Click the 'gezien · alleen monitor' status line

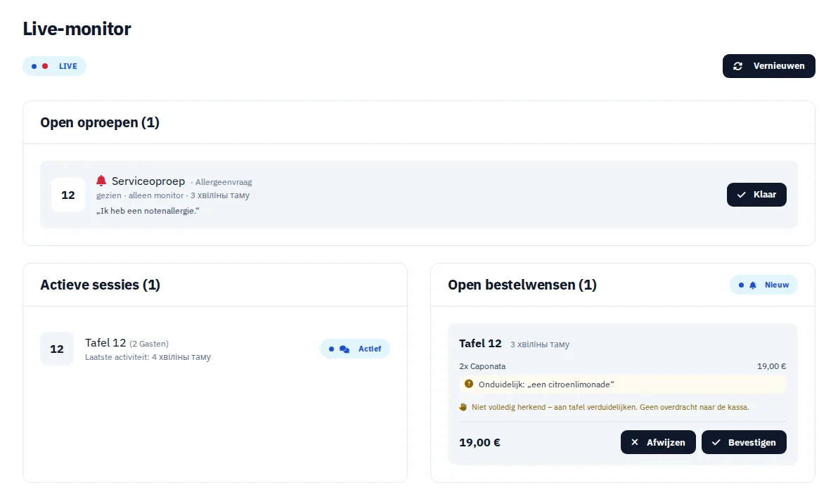pos(173,195)
